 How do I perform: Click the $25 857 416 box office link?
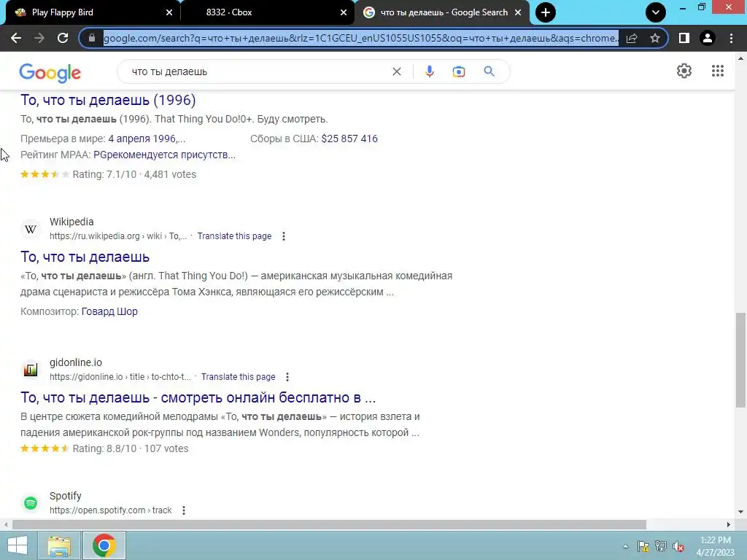(x=349, y=139)
